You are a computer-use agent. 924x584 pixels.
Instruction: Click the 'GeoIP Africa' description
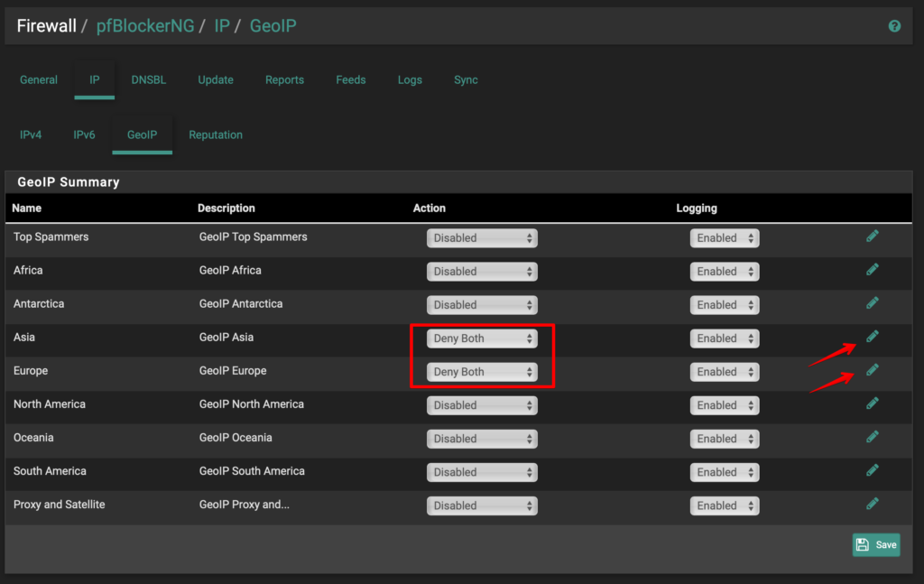230,271
